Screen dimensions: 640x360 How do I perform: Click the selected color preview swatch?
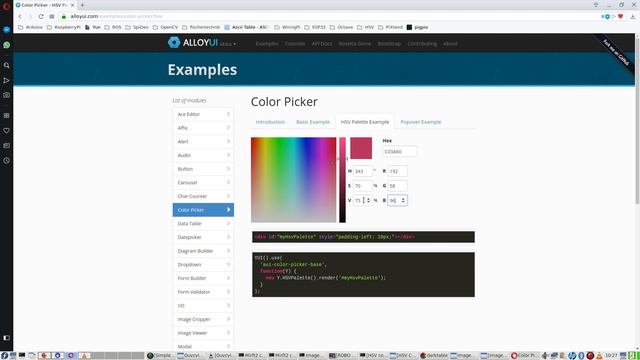(x=361, y=148)
